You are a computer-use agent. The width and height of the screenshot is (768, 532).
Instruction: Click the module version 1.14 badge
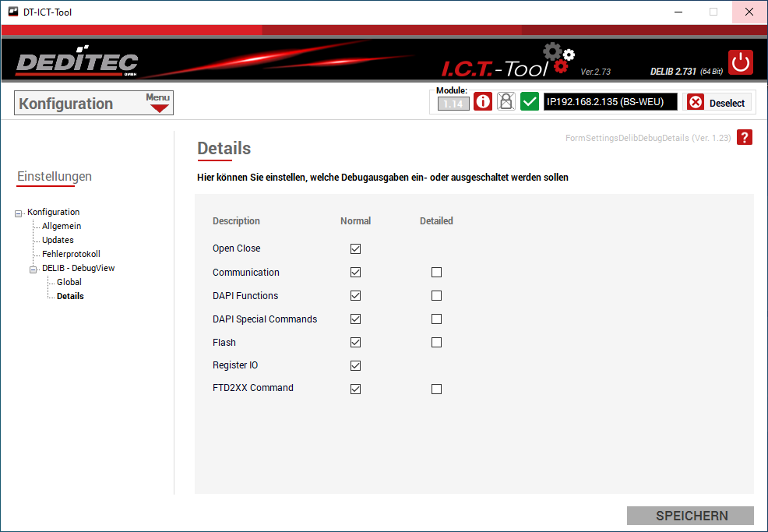point(453,104)
